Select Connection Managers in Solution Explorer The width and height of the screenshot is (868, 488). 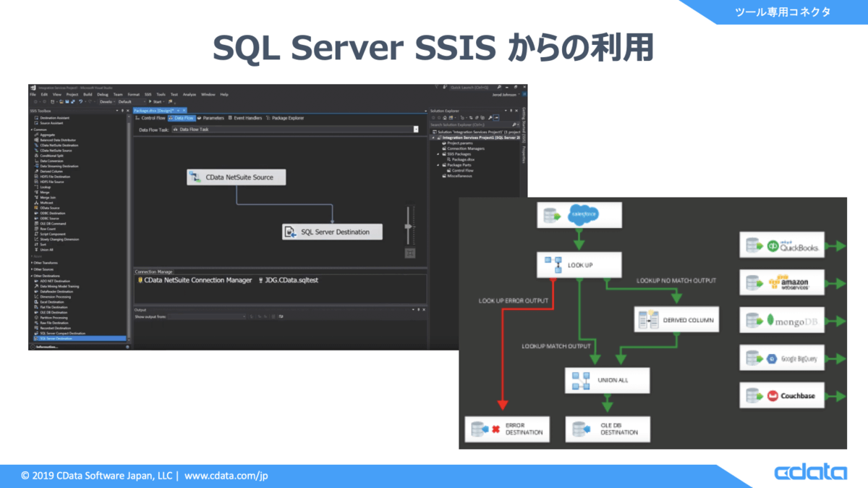point(464,148)
